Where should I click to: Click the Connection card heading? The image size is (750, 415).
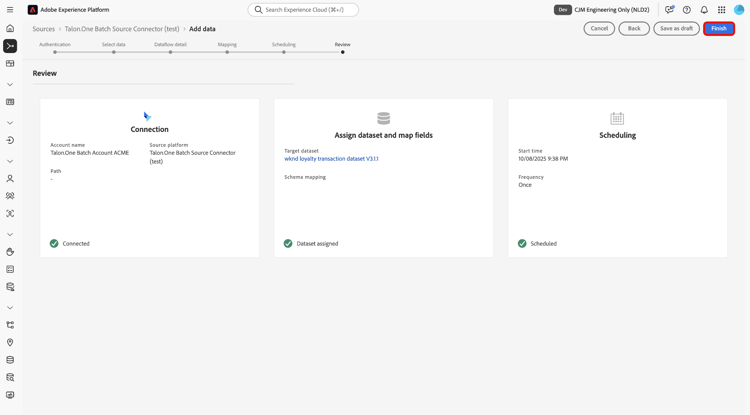(150, 129)
